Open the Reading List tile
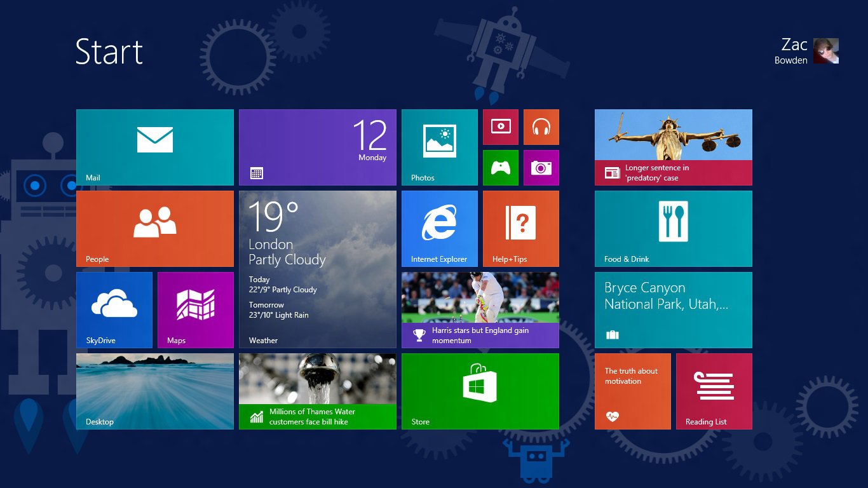 pyautogui.click(x=714, y=391)
